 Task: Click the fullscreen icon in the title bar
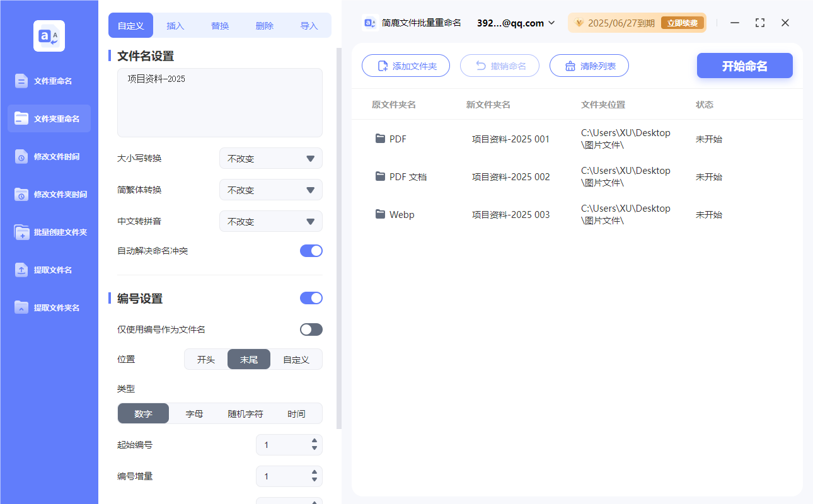coord(759,23)
